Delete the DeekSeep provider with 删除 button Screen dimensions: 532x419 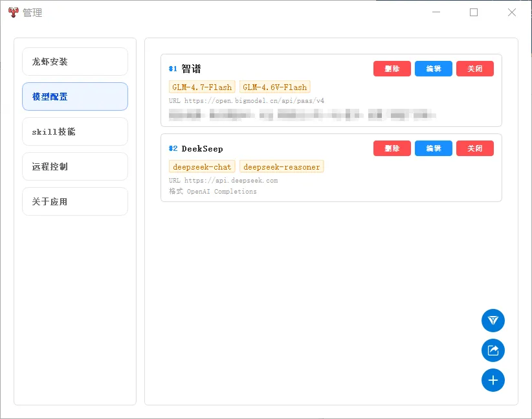point(392,148)
